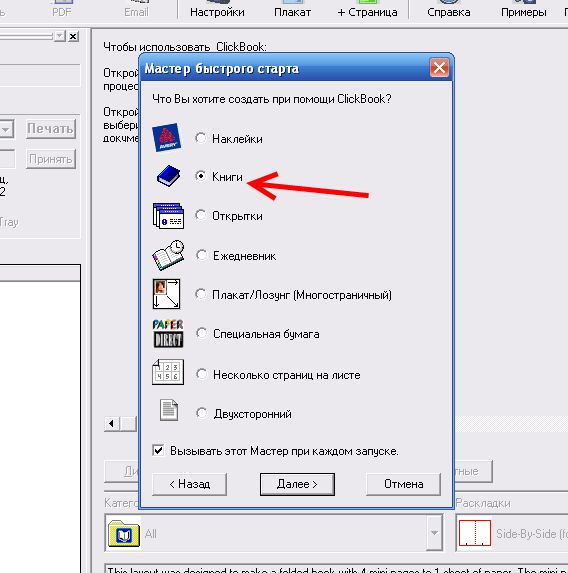Select the Наклейки radio option
Screen dimensions: 568x573
coord(200,138)
